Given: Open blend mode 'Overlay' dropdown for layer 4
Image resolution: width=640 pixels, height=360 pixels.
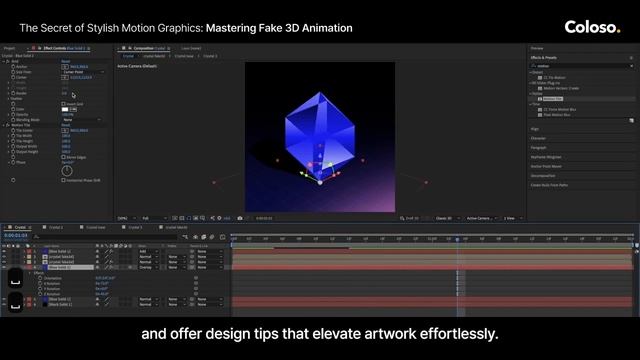Looking at the screenshot, I should pos(149,267).
